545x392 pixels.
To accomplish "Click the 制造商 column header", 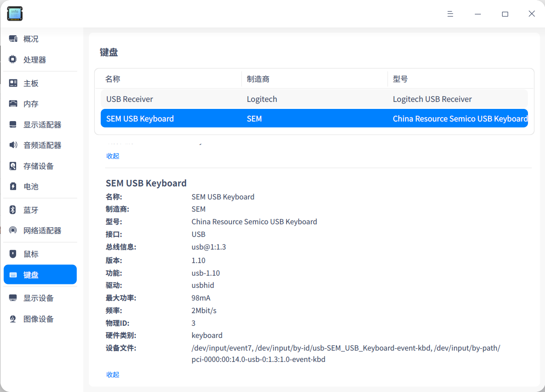I will click(x=258, y=79).
